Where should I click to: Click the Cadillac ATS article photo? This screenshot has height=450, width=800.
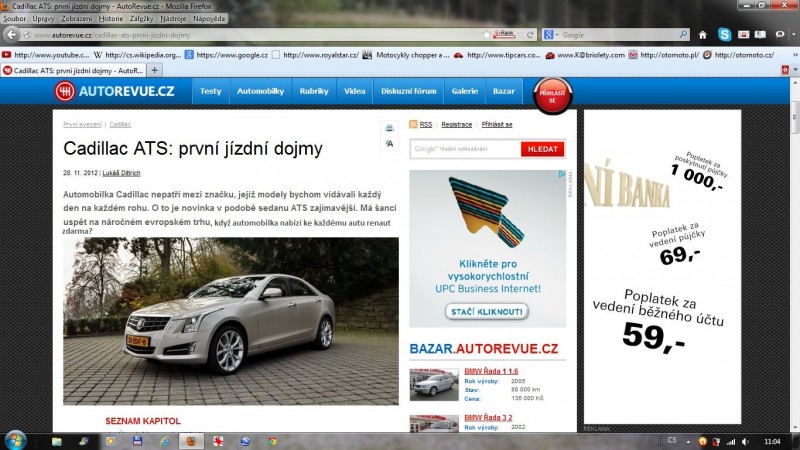tap(231, 321)
